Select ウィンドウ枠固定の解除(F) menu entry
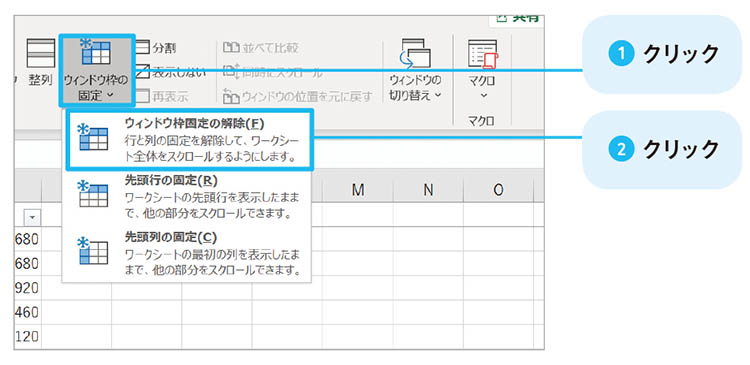Viewport: 750px width, 365px height. pos(190,139)
